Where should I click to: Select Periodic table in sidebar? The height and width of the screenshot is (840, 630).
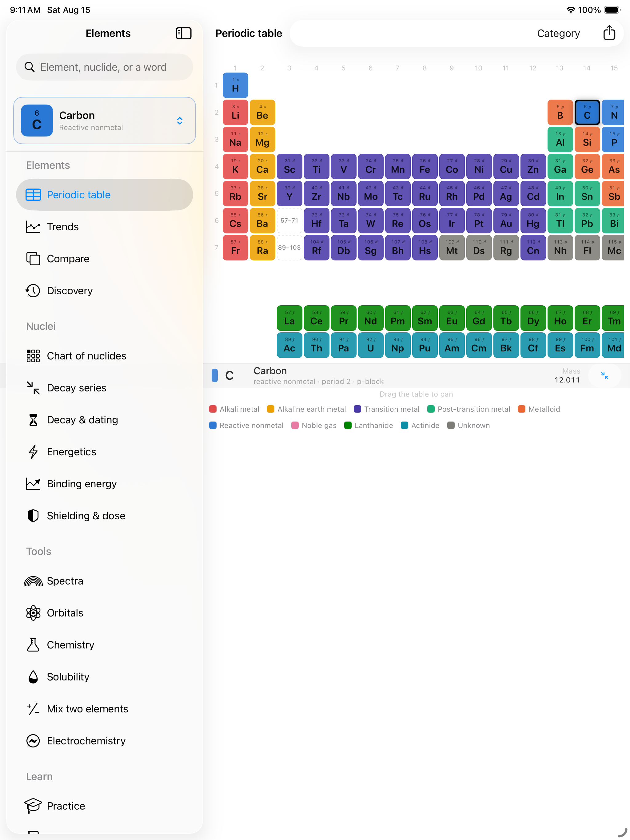pos(105,195)
